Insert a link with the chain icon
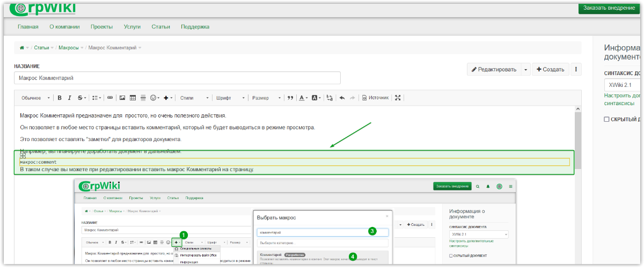Viewport: 644px width, 279px height. [x=110, y=98]
